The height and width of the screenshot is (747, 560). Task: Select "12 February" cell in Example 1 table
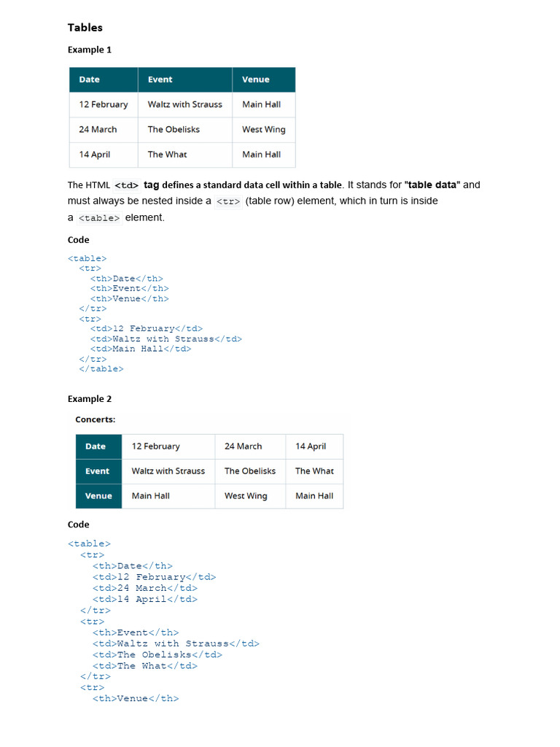(104, 104)
